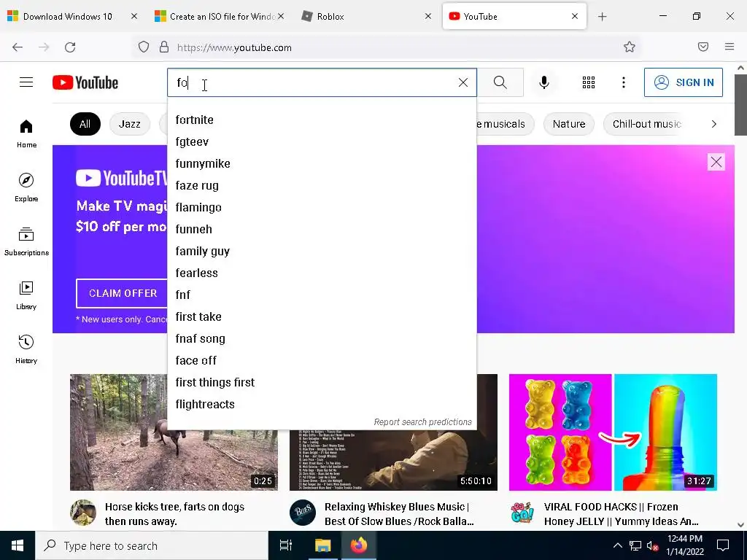
Task: Choose the family guy suggestion
Action: [322, 252]
